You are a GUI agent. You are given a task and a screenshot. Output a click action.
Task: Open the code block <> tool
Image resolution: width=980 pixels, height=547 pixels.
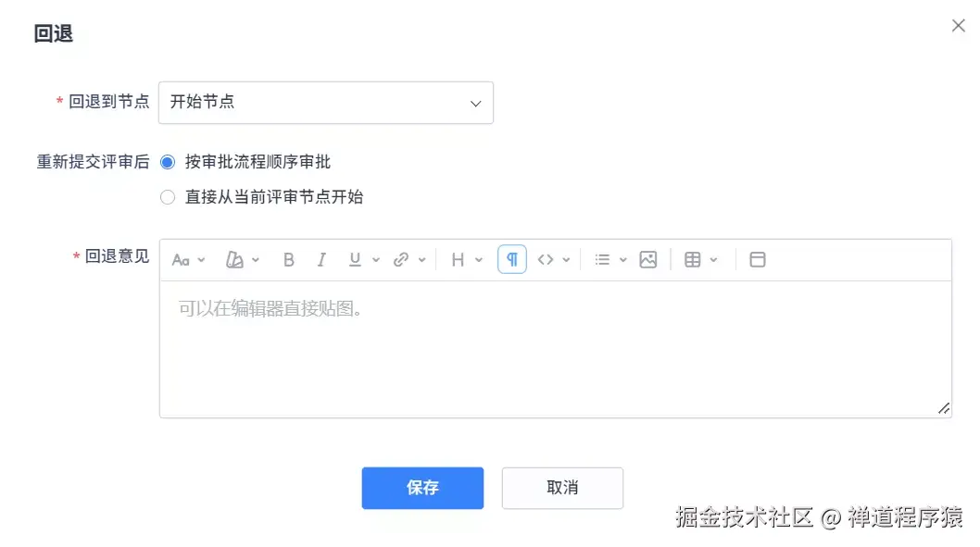coord(547,259)
